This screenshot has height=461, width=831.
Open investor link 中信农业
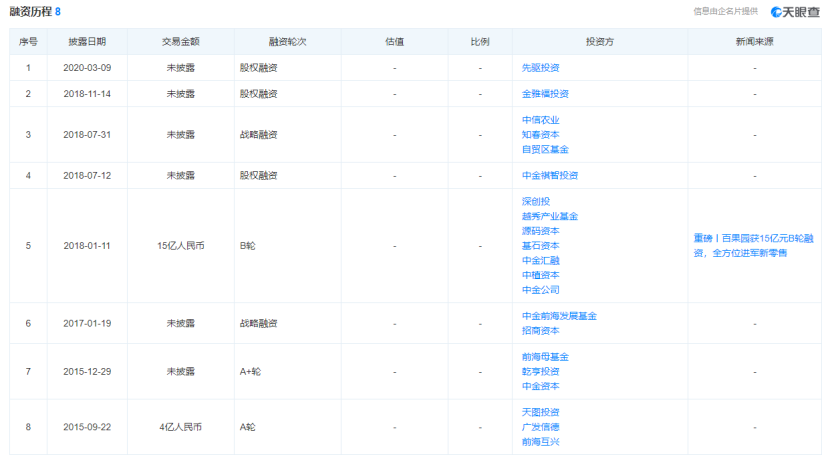(541, 120)
